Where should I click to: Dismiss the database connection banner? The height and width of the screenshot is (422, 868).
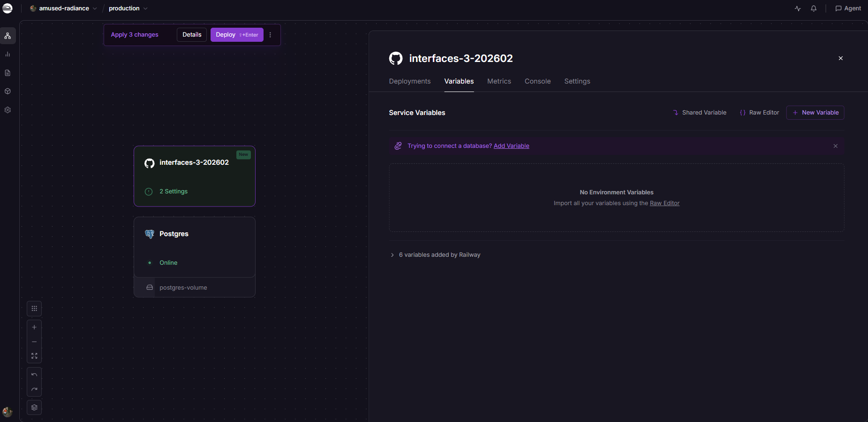coord(836,146)
